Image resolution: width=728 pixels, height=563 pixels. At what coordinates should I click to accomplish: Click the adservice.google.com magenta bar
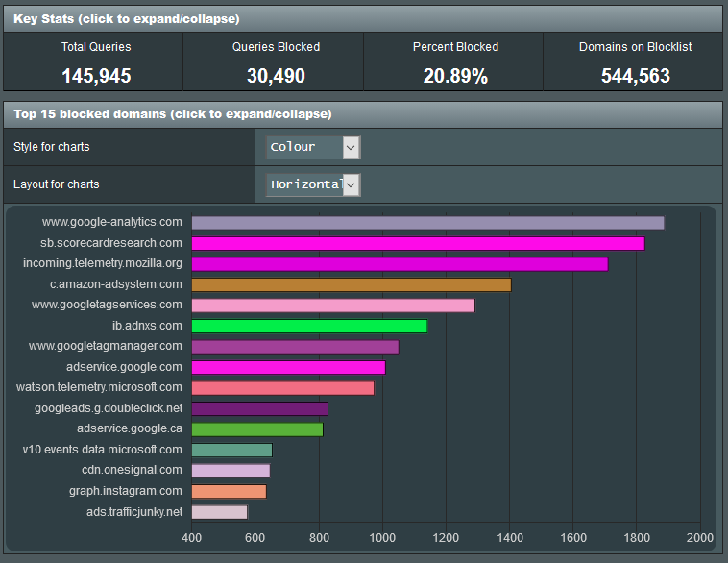click(288, 367)
